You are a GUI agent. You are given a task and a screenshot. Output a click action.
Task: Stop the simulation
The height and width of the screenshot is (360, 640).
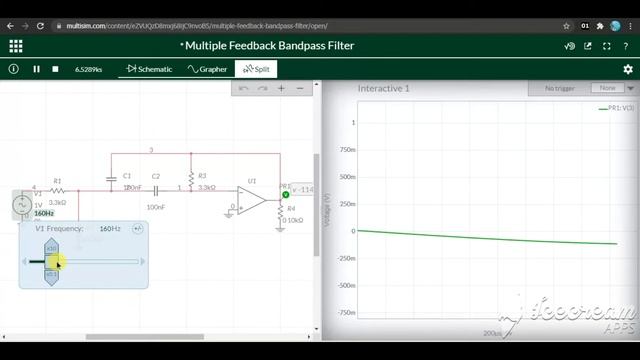[56, 69]
